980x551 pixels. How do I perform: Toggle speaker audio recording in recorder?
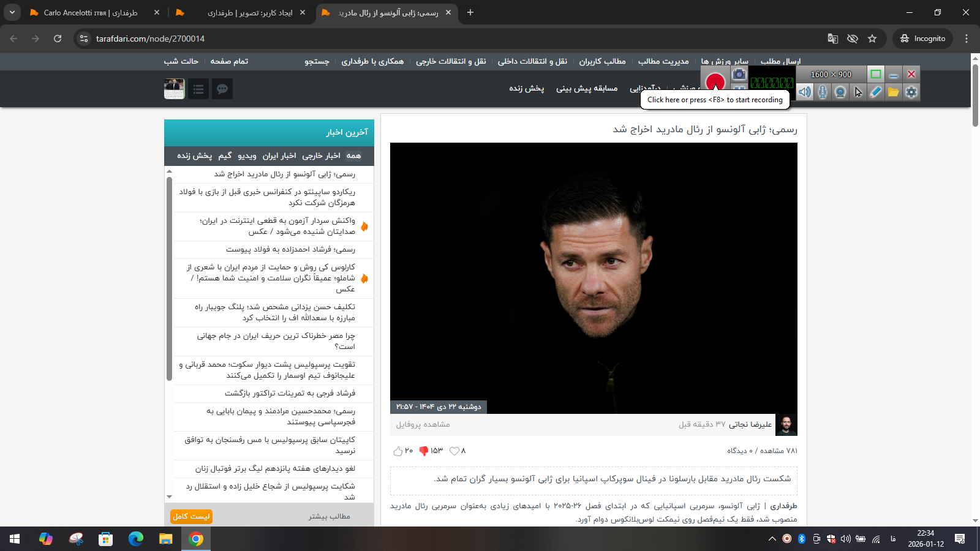(805, 92)
